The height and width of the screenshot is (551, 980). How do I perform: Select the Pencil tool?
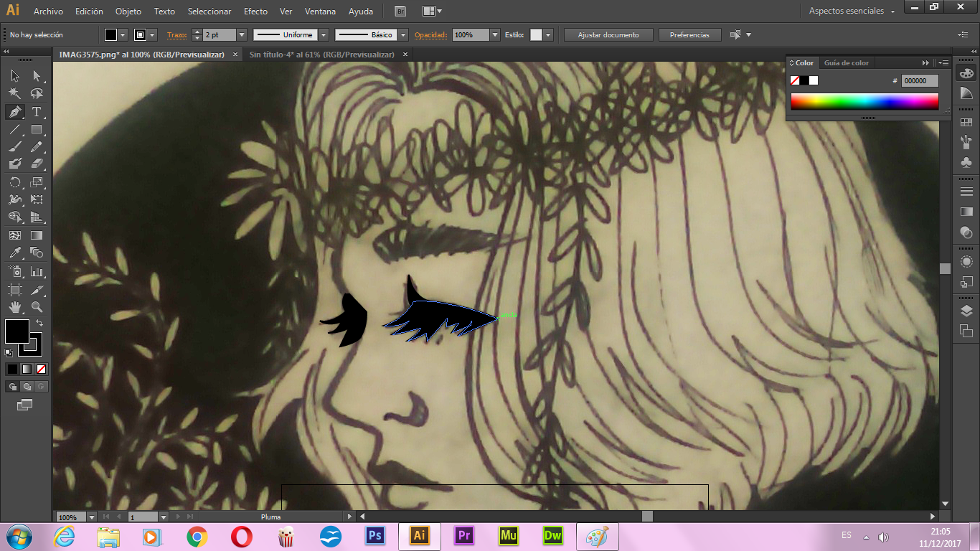37,146
